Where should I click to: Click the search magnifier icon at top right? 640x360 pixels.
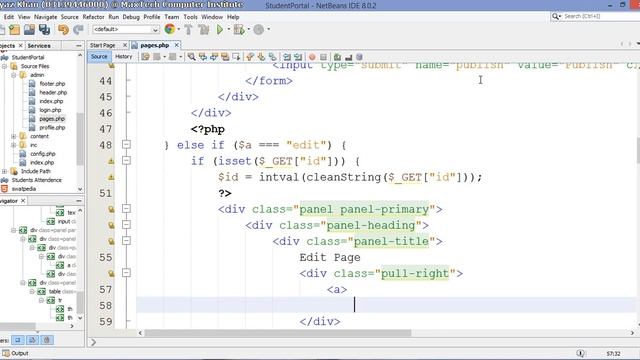click(555, 16)
